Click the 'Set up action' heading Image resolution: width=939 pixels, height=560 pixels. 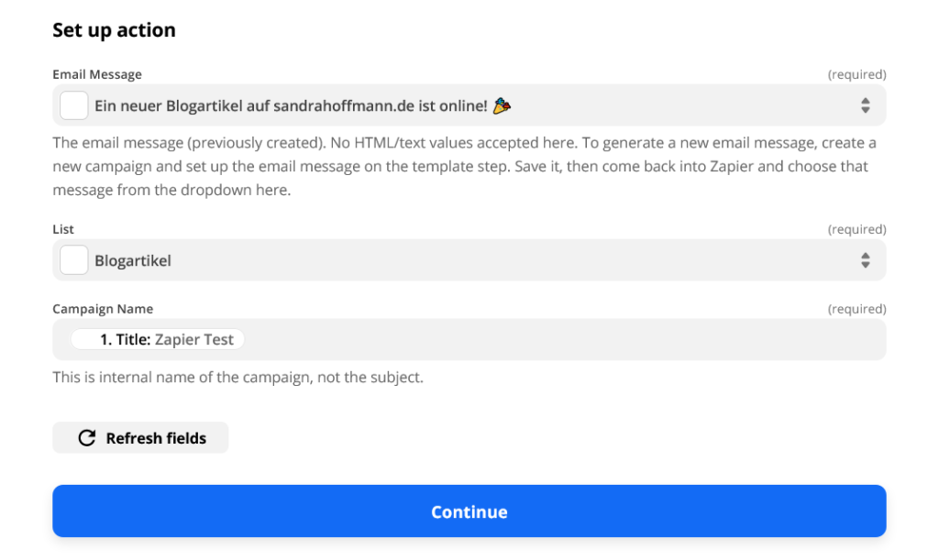pos(114,30)
